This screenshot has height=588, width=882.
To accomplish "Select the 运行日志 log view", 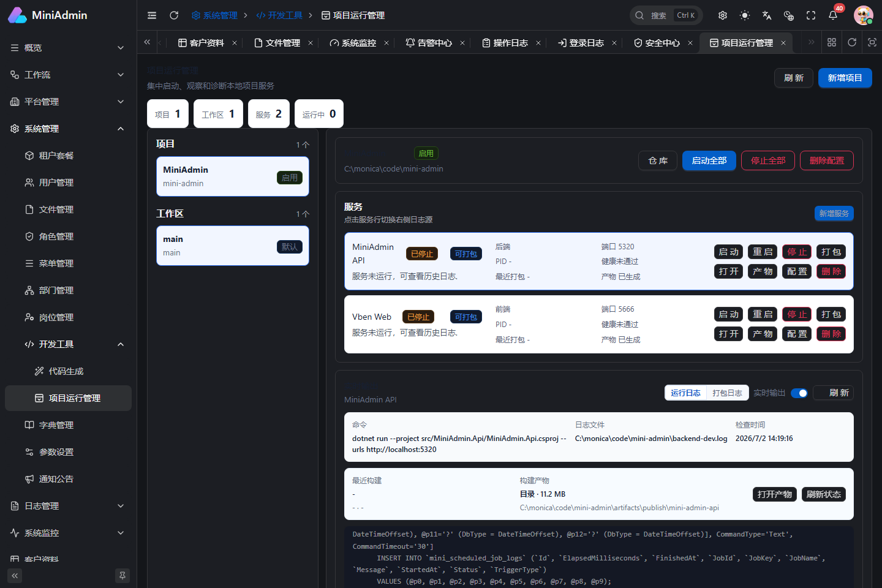I will [685, 393].
